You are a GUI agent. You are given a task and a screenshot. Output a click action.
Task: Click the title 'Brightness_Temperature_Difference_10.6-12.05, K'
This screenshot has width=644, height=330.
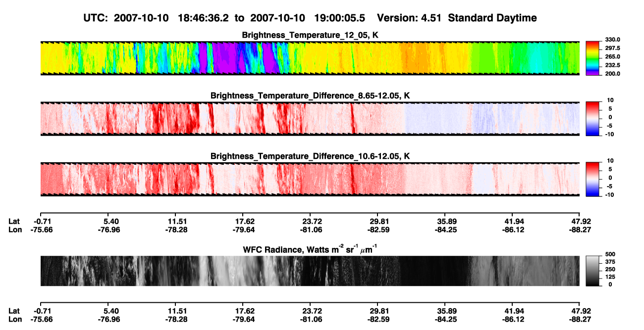310,156
